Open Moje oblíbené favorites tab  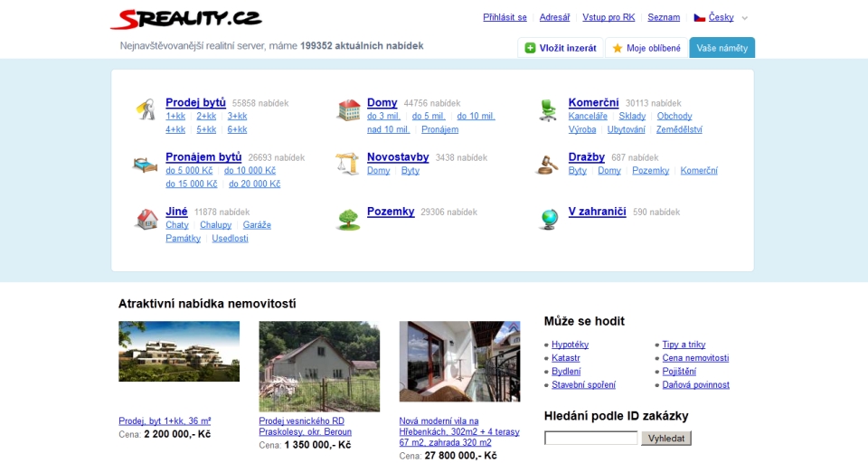pyautogui.click(x=646, y=48)
